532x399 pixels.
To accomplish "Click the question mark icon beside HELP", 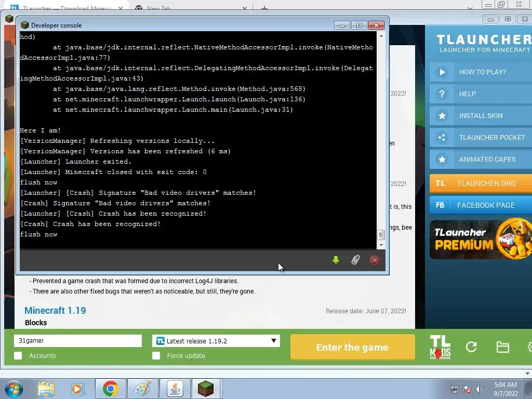I will point(442,94).
